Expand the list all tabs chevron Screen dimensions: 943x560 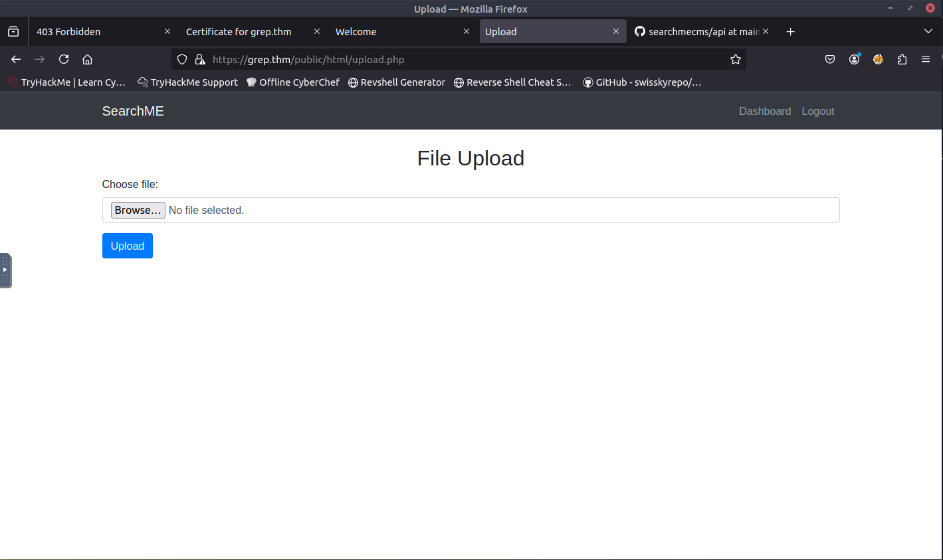928,31
